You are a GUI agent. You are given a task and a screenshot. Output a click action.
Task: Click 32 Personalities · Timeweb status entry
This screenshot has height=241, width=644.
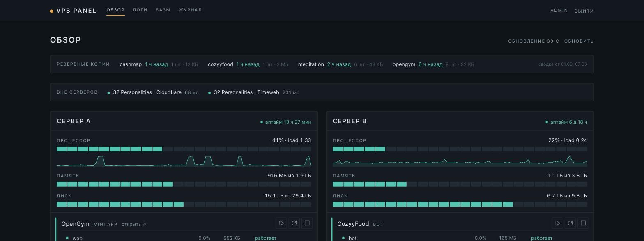pos(254,92)
